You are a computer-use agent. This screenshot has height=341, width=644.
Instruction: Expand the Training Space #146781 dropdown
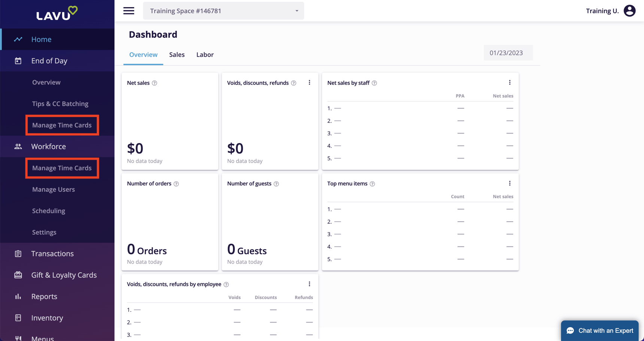[223, 11]
